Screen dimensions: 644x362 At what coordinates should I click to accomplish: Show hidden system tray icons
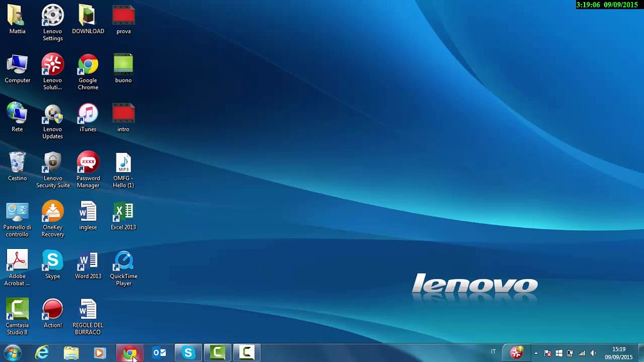(x=536, y=353)
